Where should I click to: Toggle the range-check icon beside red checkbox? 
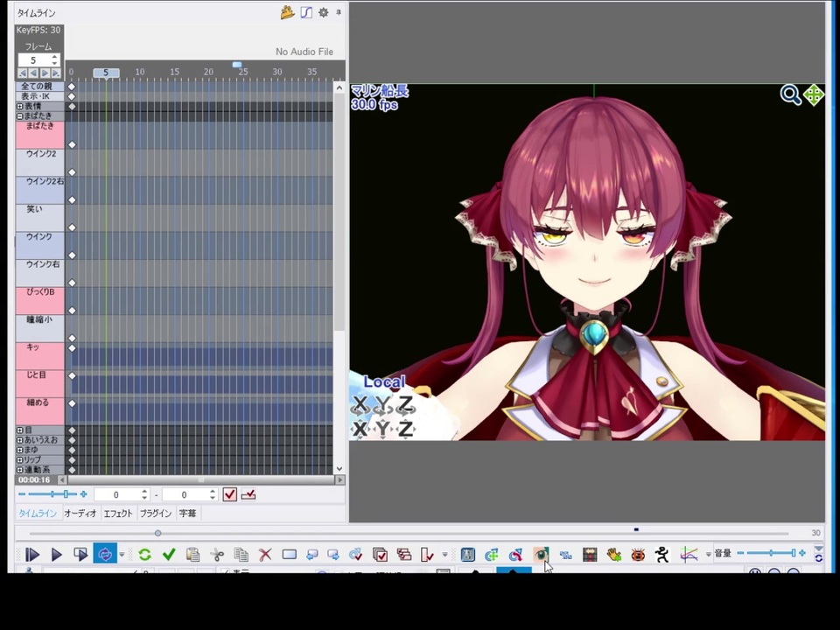pos(248,494)
